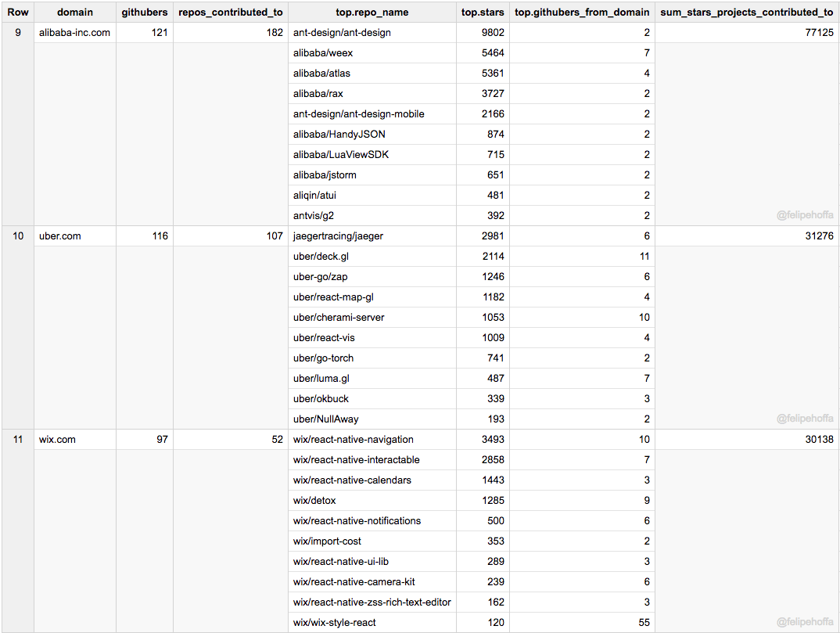
Task: Click the "top.repo_name" column header
Action: [x=372, y=13]
